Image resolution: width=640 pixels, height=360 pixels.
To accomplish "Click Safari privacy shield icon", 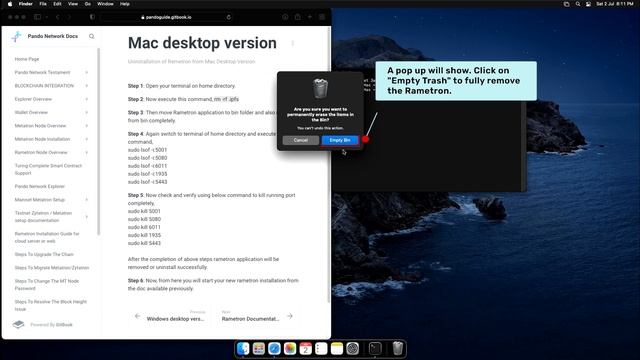I will tap(92, 17).
